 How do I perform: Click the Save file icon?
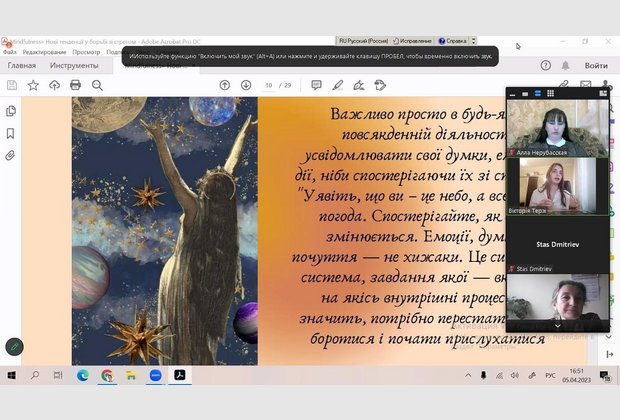point(12,85)
